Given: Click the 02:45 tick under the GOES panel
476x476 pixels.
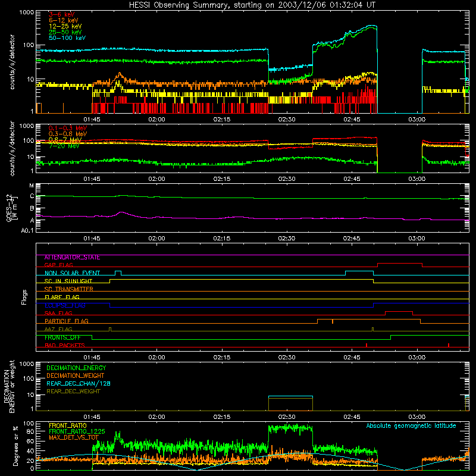Looking at the screenshot, I should [352, 239].
